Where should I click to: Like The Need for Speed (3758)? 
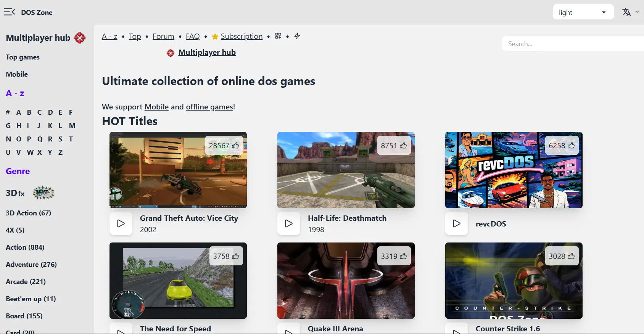226,256
